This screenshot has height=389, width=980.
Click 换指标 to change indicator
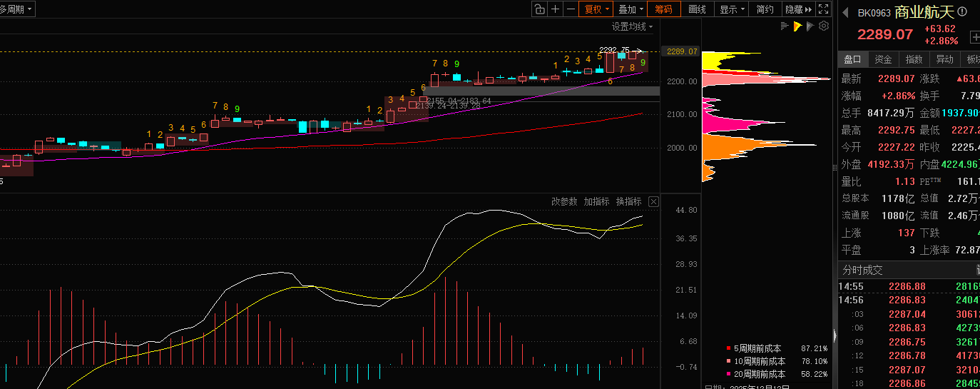pyautogui.click(x=629, y=202)
